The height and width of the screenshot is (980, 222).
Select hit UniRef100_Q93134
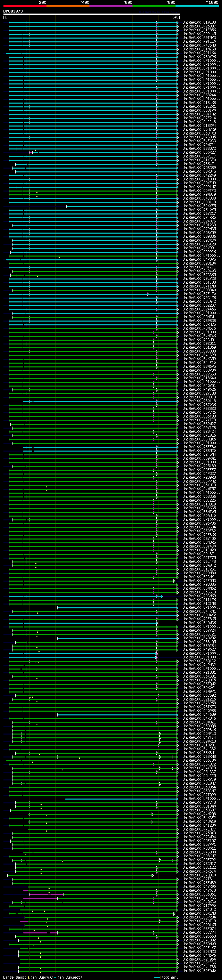tap(199, 263)
